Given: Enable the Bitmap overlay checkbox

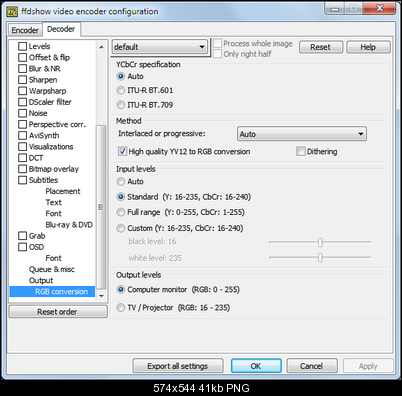Looking at the screenshot, I should (22, 169).
